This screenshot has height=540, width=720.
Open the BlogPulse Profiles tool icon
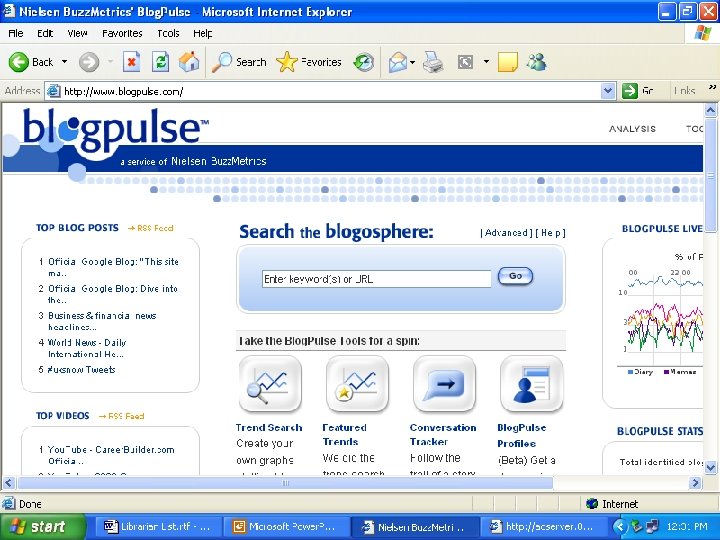click(x=531, y=384)
